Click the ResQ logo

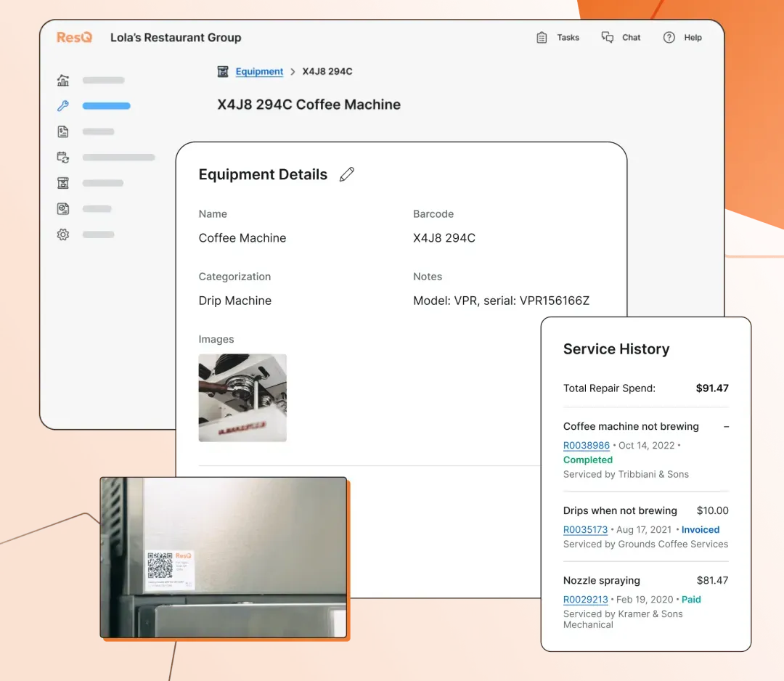pos(74,38)
